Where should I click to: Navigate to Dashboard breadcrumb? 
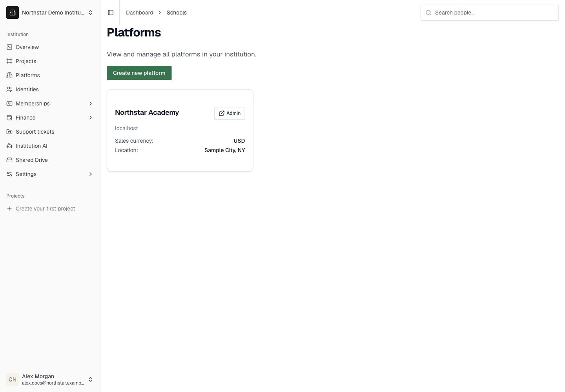[140, 13]
